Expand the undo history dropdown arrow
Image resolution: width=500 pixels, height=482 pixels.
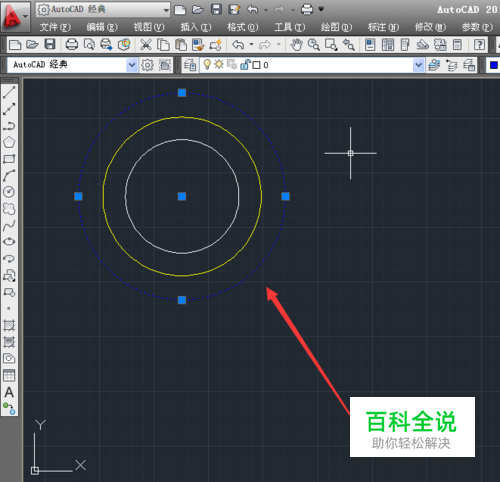click(x=252, y=44)
